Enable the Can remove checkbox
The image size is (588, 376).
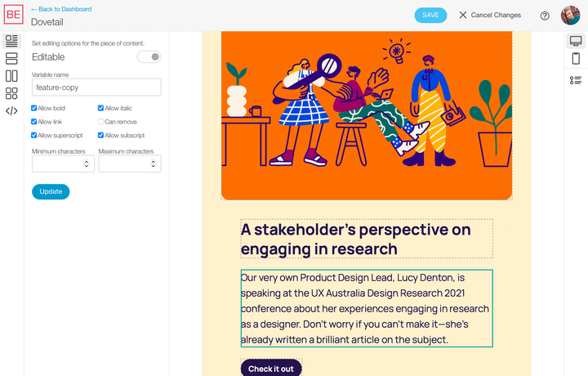click(x=101, y=122)
